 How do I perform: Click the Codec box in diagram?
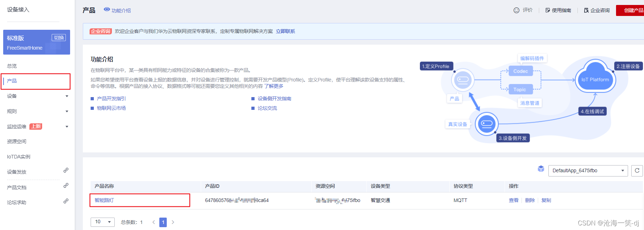click(520, 71)
